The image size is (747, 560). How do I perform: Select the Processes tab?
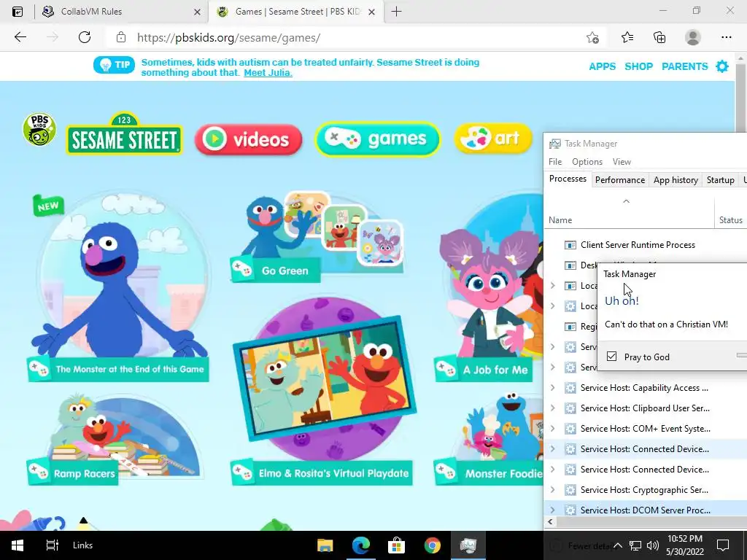[568, 179]
